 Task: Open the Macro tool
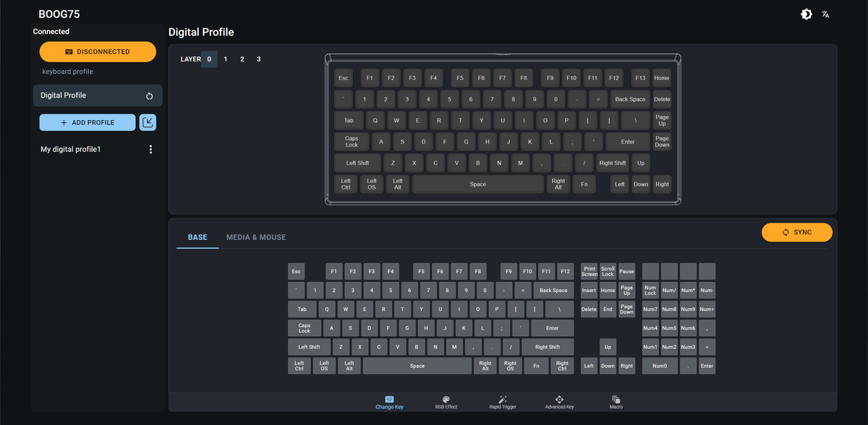point(616,403)
